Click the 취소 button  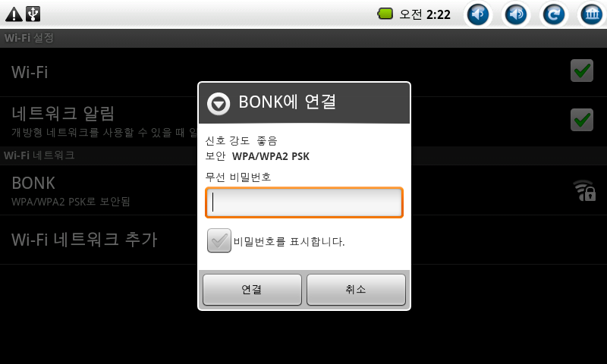[x=356, y=290]
